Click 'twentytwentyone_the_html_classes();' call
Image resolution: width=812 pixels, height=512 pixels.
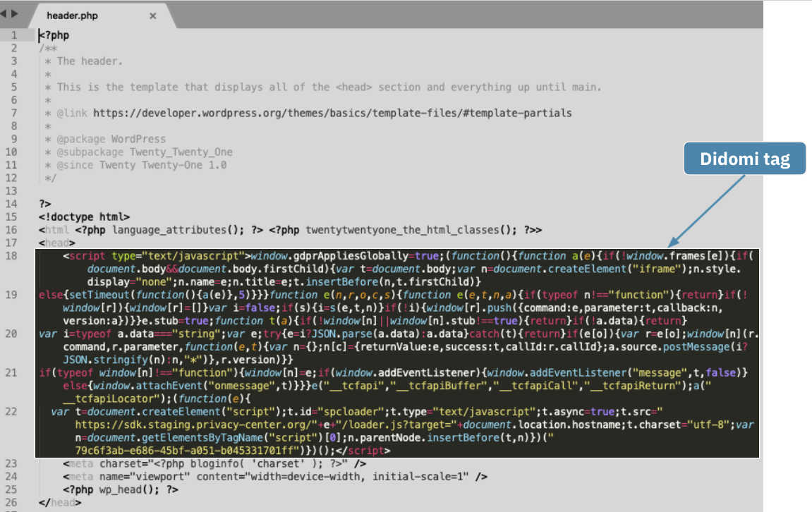[411, 230]
